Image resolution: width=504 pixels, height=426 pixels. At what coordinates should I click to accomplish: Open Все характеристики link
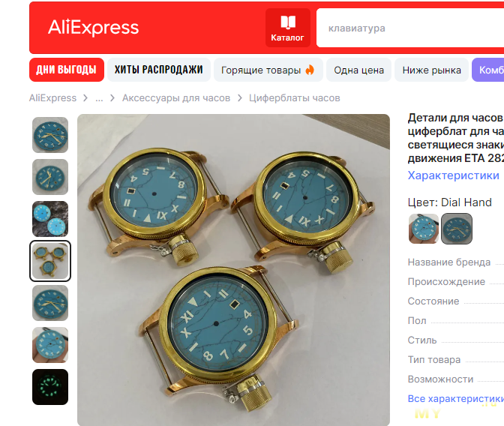coord(456,399)
